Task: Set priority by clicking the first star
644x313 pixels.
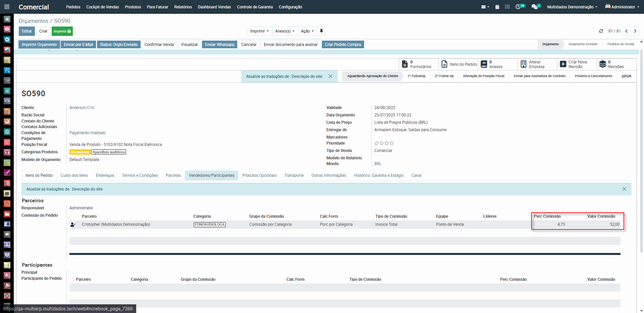Action: (377, 143)
